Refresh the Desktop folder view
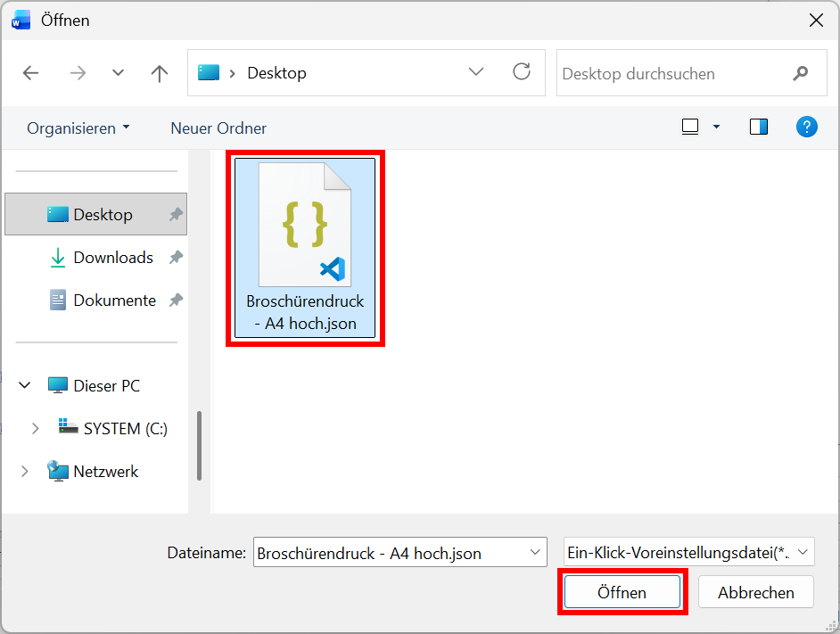The image size is (840, 634). tap(522, 72)
